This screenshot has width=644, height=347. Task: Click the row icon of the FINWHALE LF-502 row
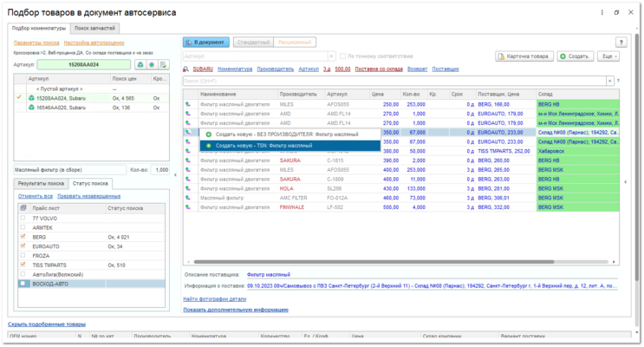coord(188,207)
